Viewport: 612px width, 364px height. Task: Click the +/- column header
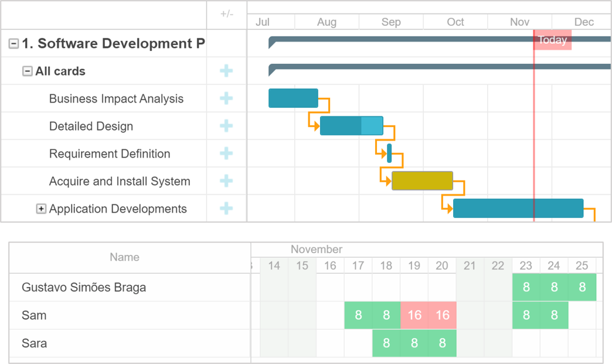coord(226,14)
